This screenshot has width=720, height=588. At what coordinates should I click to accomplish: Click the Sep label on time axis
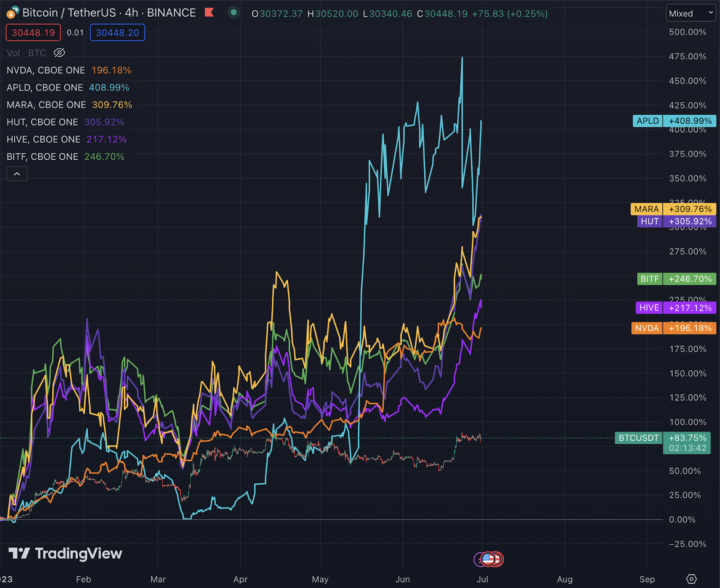point(647,579)
